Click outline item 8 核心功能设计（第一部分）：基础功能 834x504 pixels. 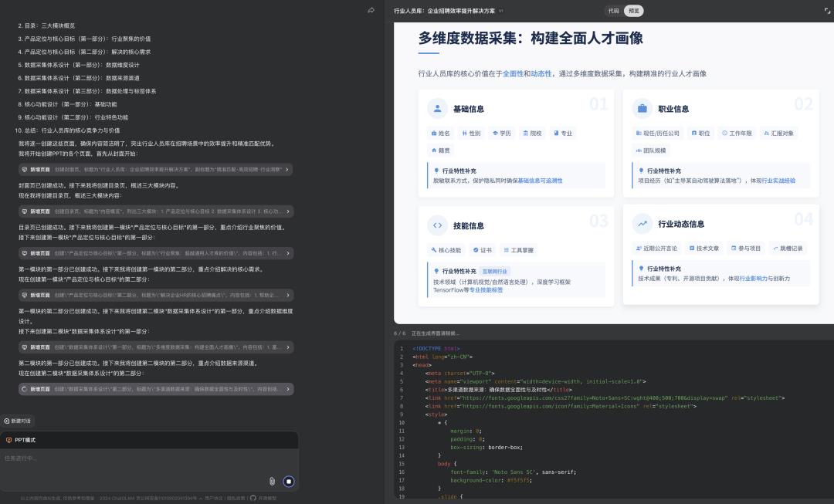pyautogui.click(x=67, y=104)
